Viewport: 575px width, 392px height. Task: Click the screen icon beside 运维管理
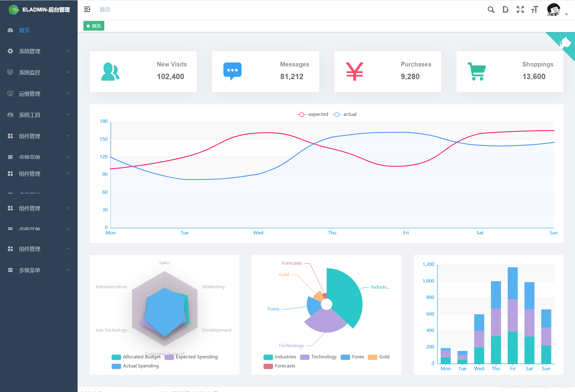10,93
